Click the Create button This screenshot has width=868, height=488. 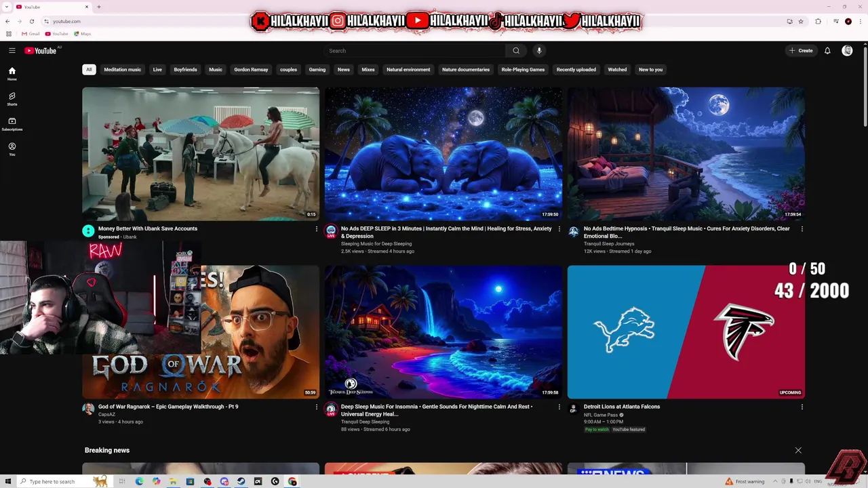[x=801, y=51]
